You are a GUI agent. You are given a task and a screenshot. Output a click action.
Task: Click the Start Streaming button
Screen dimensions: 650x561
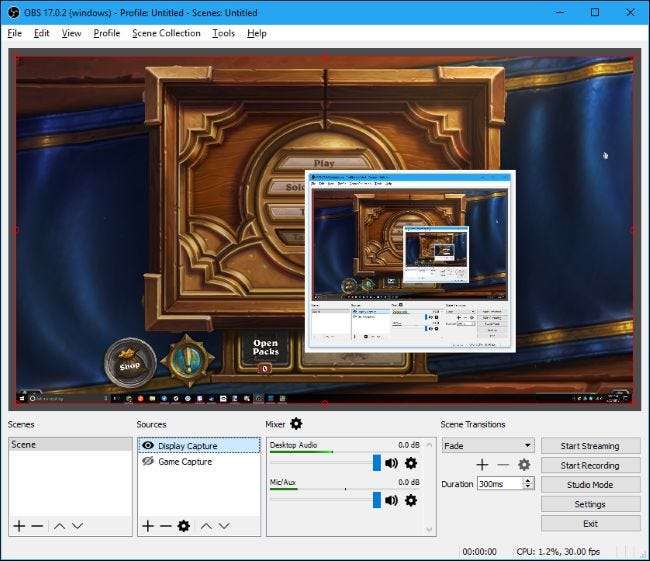pos(590,446)
